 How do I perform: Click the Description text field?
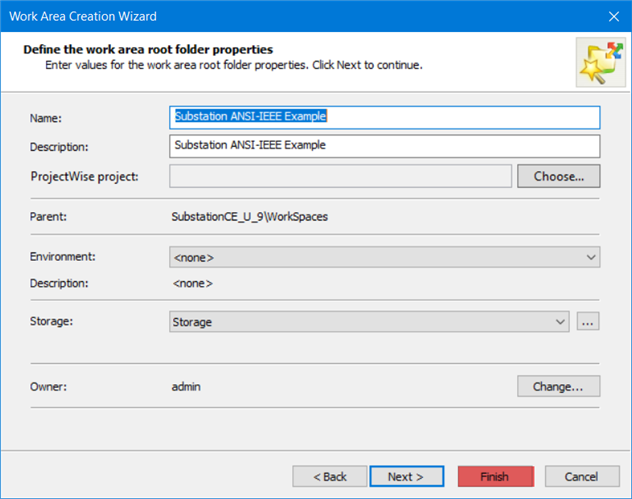coord(385,146)
